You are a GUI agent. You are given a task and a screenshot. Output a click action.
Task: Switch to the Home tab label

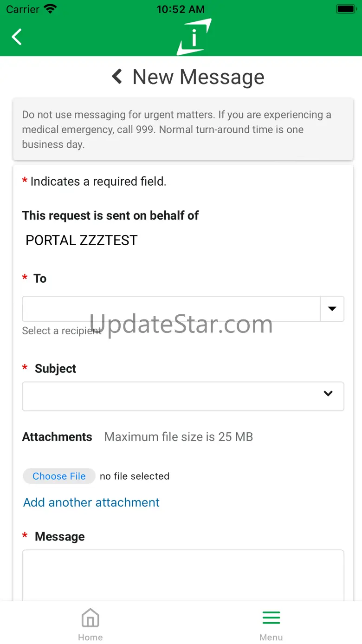click(x=90, y=637)
